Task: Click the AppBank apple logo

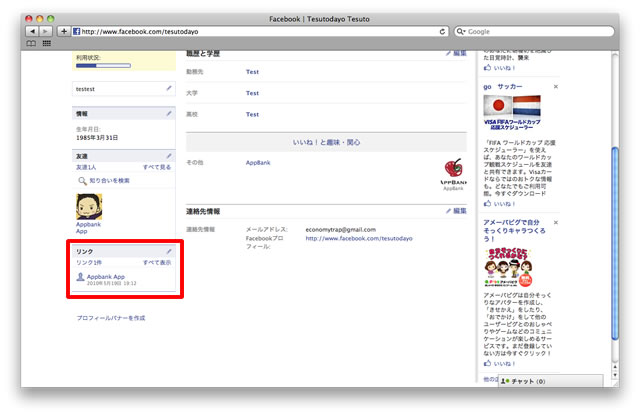Action: pyautogui.click(x=453, y=168)
